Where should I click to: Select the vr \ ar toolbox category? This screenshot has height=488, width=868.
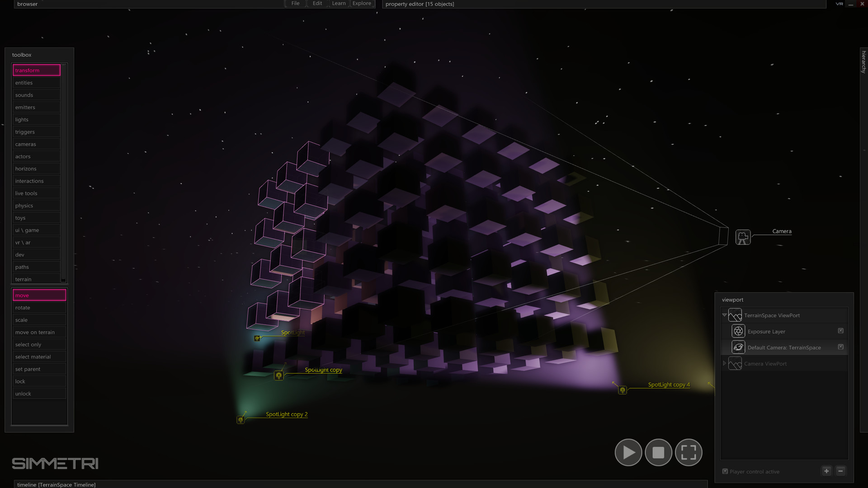(x=36, y=242)
